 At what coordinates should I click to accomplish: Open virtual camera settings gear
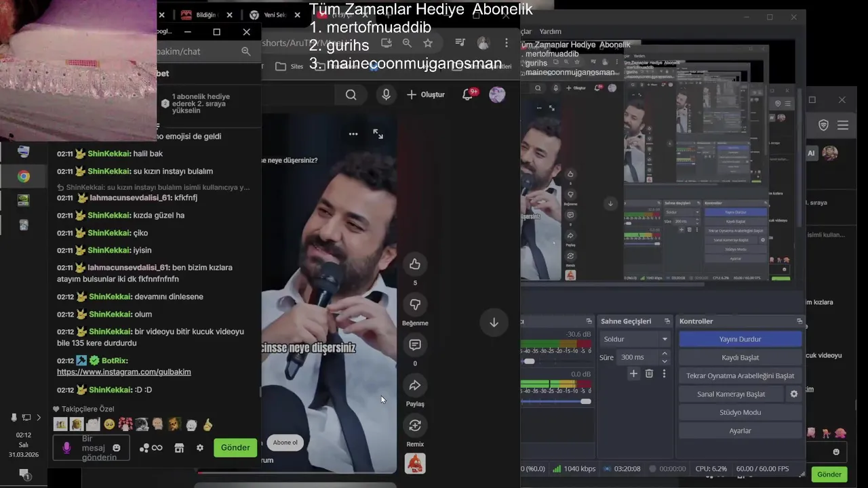pyautogui.click(x=794, y=394)
